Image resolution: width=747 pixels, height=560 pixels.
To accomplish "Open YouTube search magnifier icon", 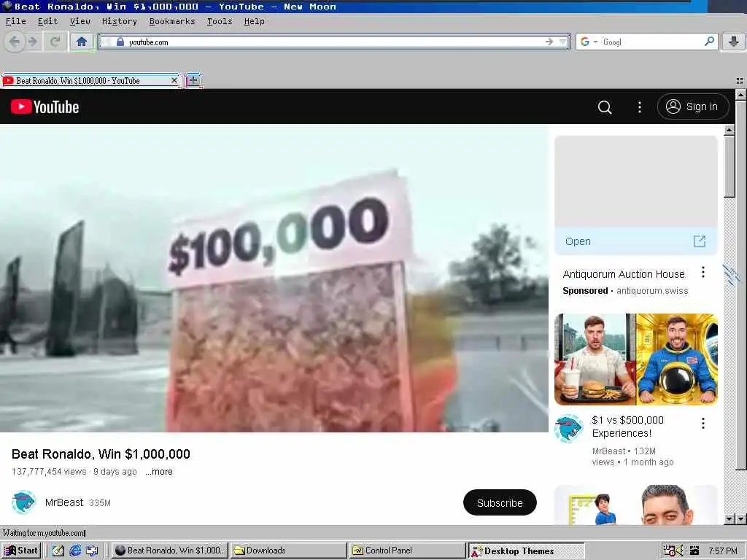I will click(605, 107).
